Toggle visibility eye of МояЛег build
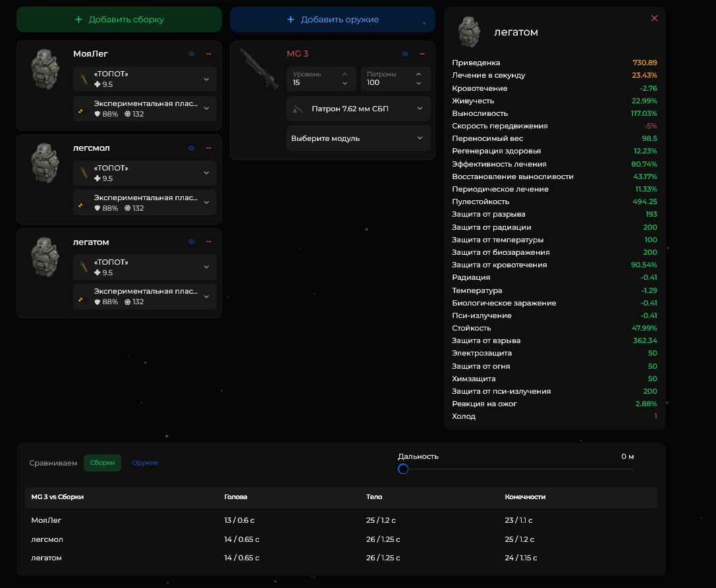The height and width of the screenshot is (588, 716). [191, 54]
